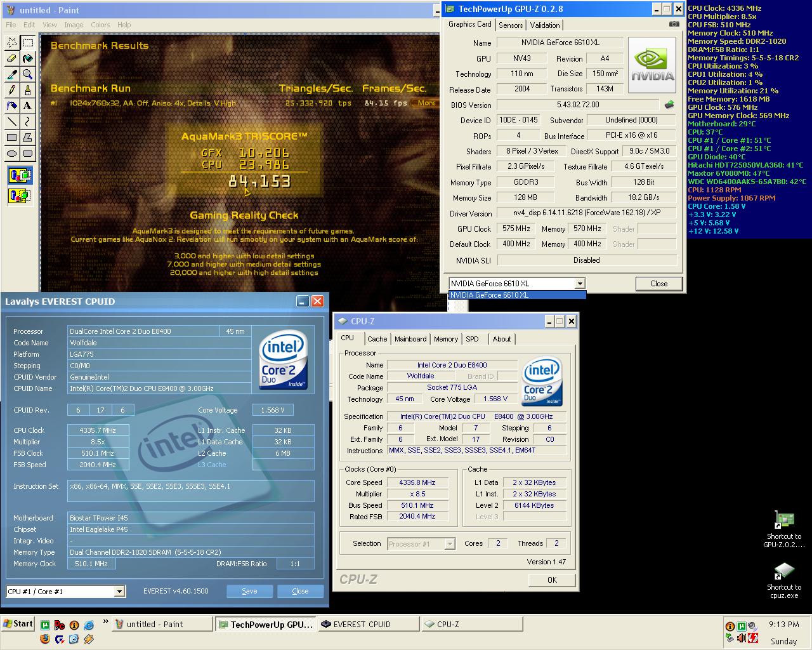Click OK in the CPU-Z window
This screenshot has width=812, height=650.
pyautogui.click(x=552, y=580)
